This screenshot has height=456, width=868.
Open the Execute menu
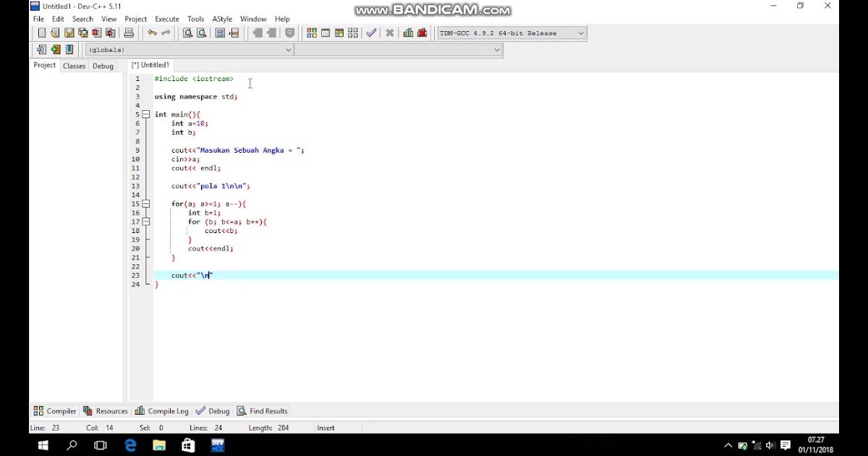[x=167, y=19]
